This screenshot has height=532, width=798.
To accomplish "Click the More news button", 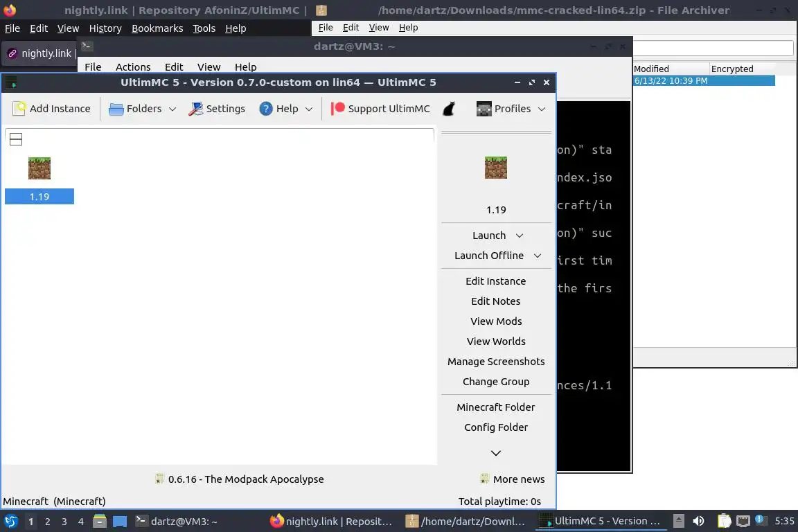I will coord(513,479).
